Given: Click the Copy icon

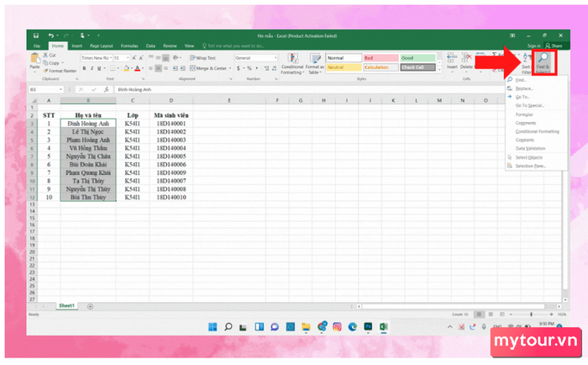Looking at the screenshot, I should click(45, 63).
